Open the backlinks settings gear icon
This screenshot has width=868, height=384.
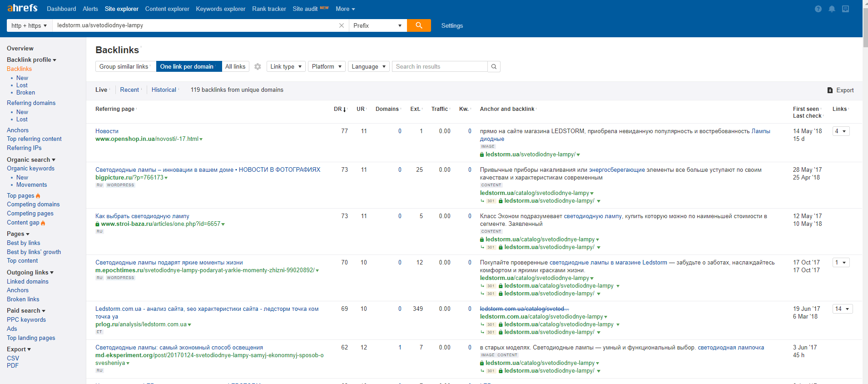[x=258, y=67]
